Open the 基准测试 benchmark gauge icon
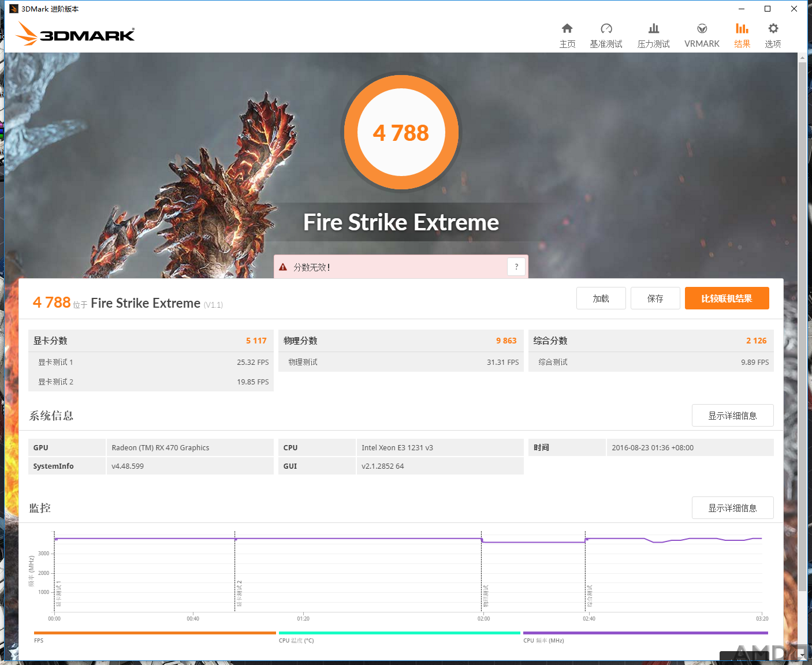The height and width of the screenshot is (665, 812). tap(606, 28)
